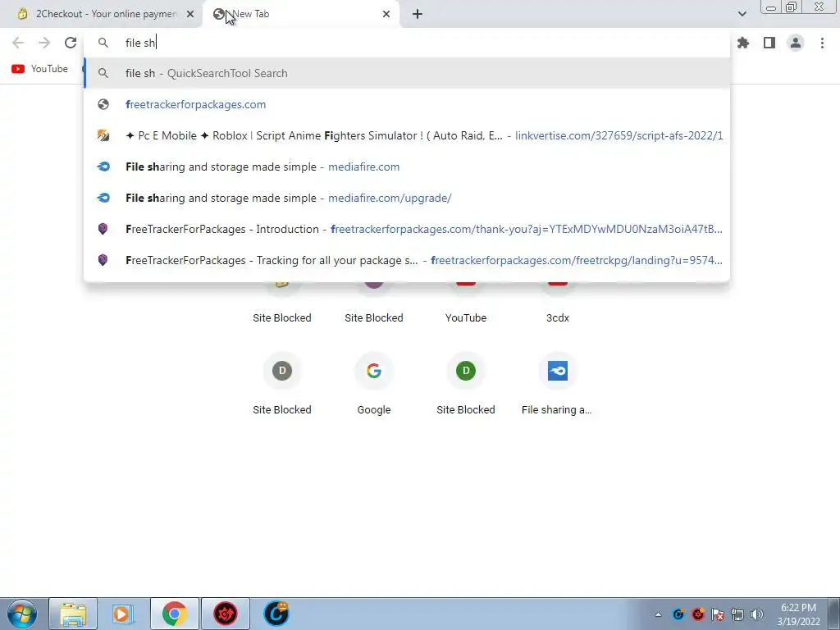This screenshot has width=840, height=630.
Task: Open the green D Site Blocked shortcut
Action: click(466, 383)
